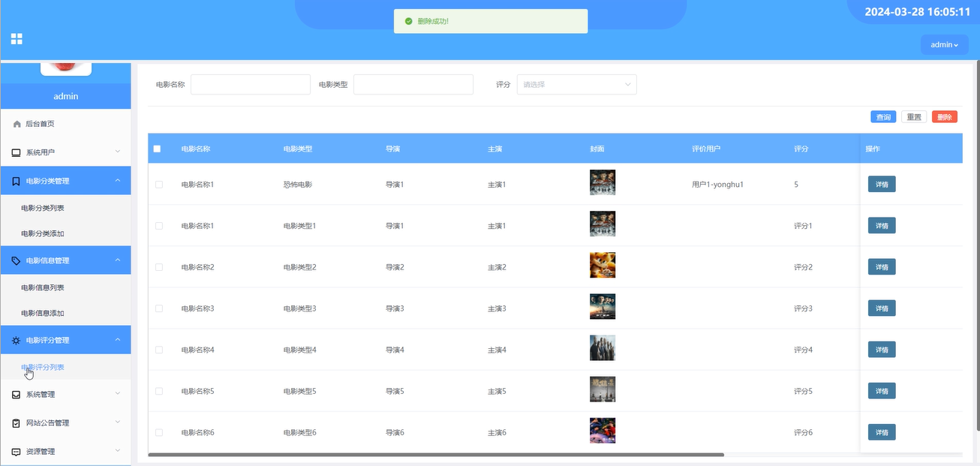This screenshot has width=980, height=466.
Task: Click the tag icon beside 电影信息管理
Action: [17, 260]
